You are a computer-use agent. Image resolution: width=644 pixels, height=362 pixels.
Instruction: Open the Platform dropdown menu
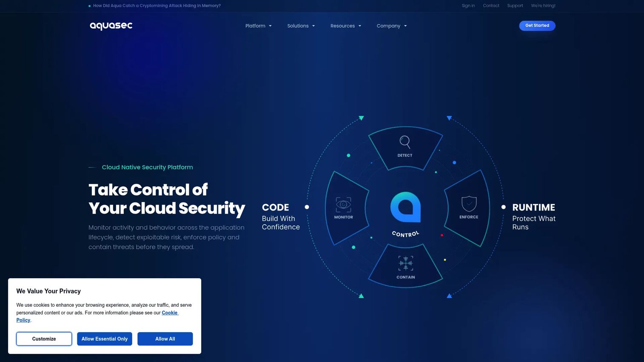point(258,26)
